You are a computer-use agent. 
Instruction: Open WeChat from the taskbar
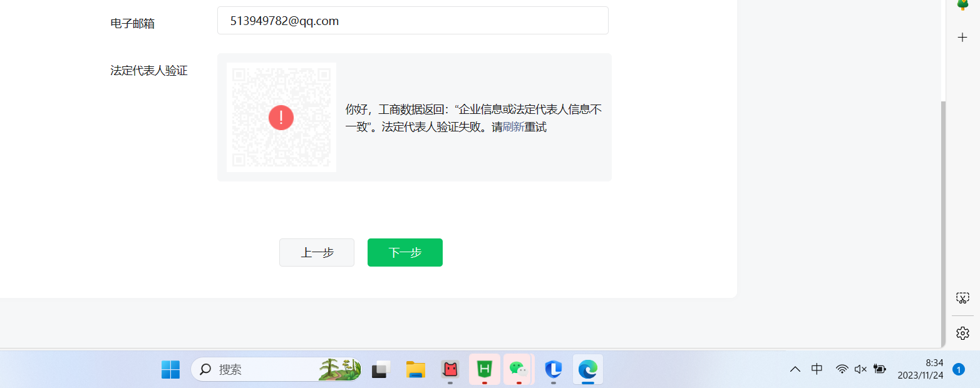518,369
